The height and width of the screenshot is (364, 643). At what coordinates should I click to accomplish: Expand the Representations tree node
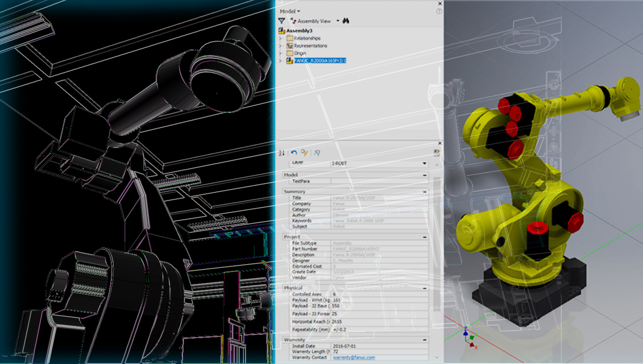[x=280, y=45]
